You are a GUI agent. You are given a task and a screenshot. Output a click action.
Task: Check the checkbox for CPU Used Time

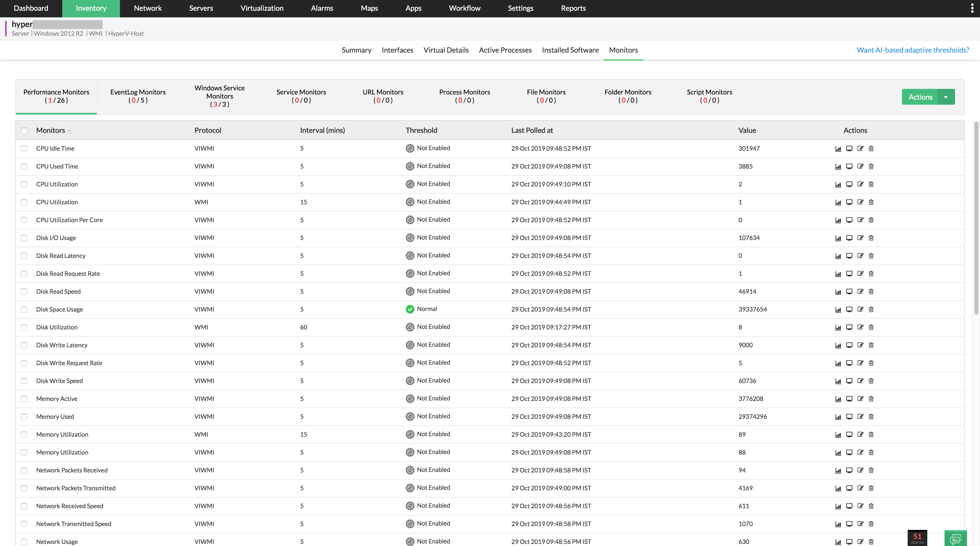[24, 167]
